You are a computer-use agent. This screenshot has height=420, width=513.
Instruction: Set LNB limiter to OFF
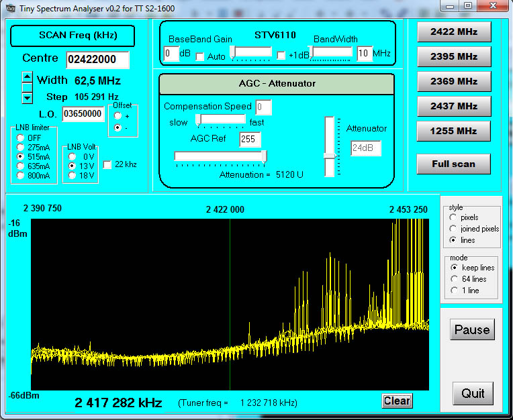(x=20, y=138)
